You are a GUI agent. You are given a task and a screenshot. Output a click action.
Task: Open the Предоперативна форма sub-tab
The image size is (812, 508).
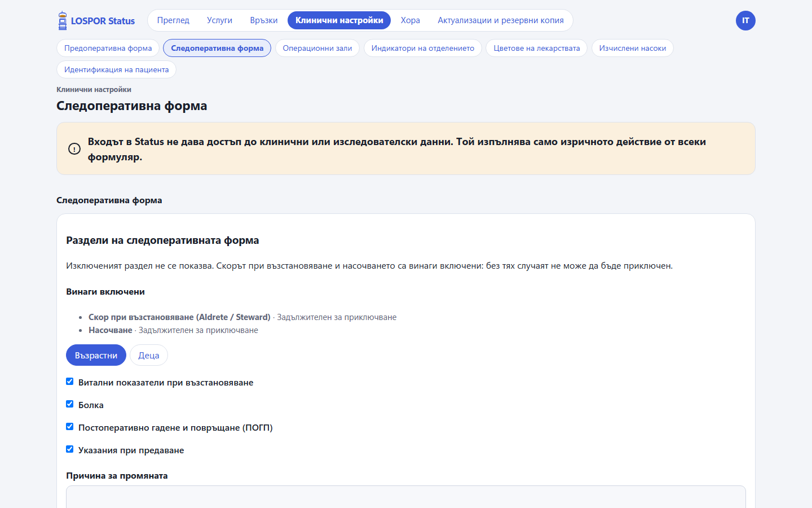(x=108, y=48)
